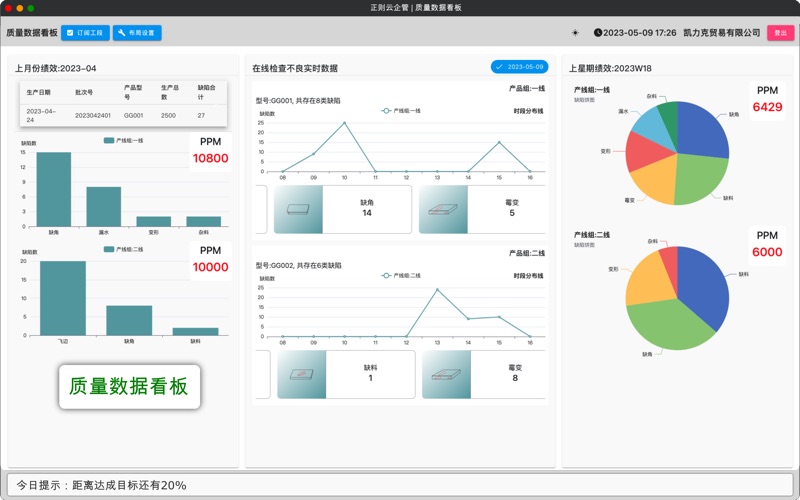
Task: Click production date cell 2023-04-24
Action: [x=41, y=115]
